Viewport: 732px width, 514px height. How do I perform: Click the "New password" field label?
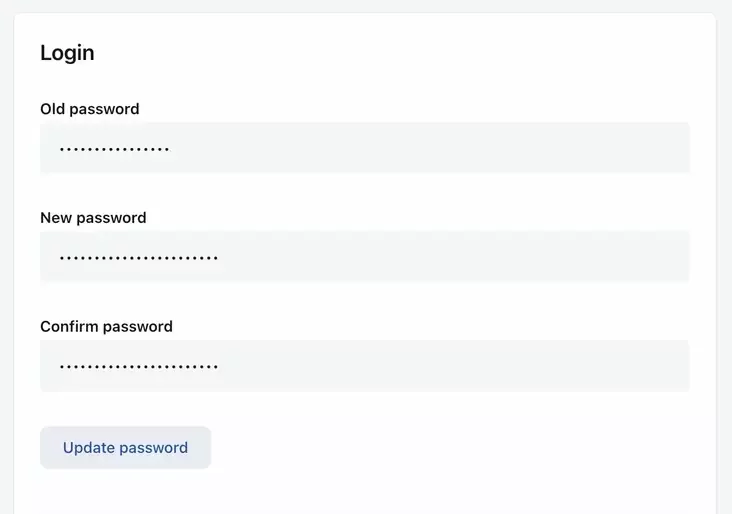[93, 218]
